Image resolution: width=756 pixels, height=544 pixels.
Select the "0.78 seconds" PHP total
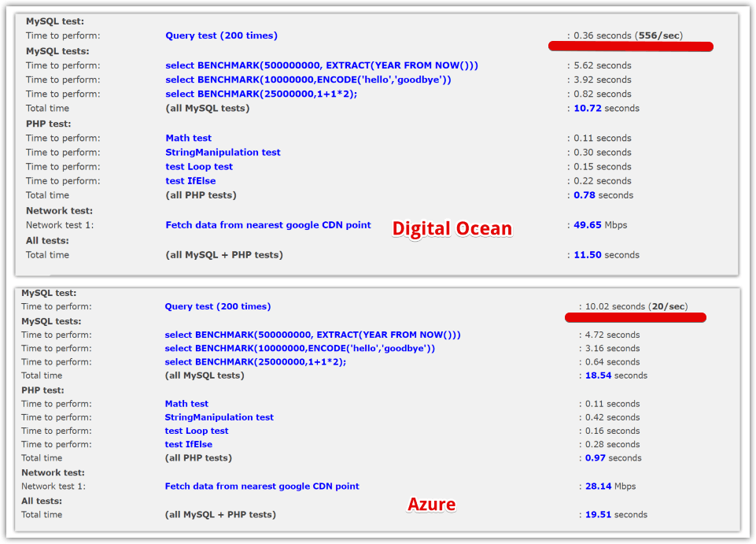(x=603, y=195)
